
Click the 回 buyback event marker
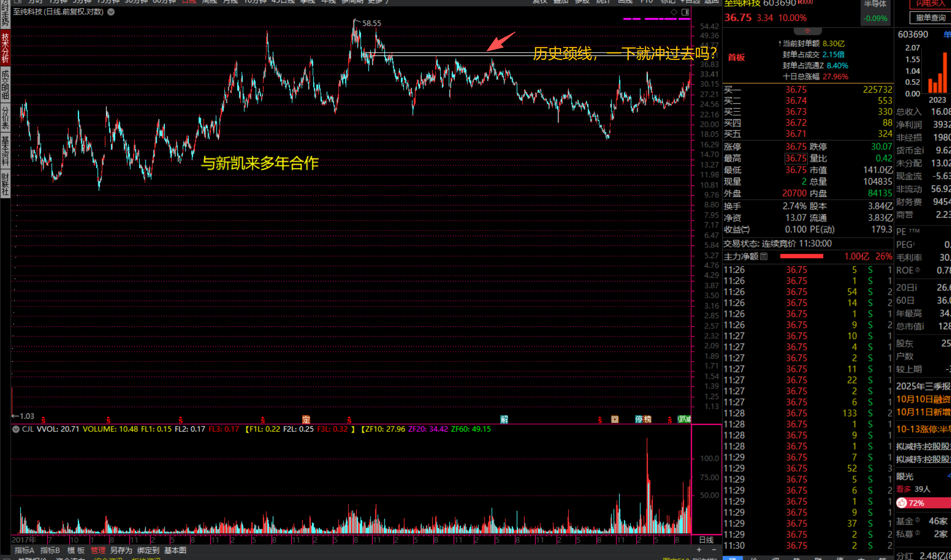(615, 419)
